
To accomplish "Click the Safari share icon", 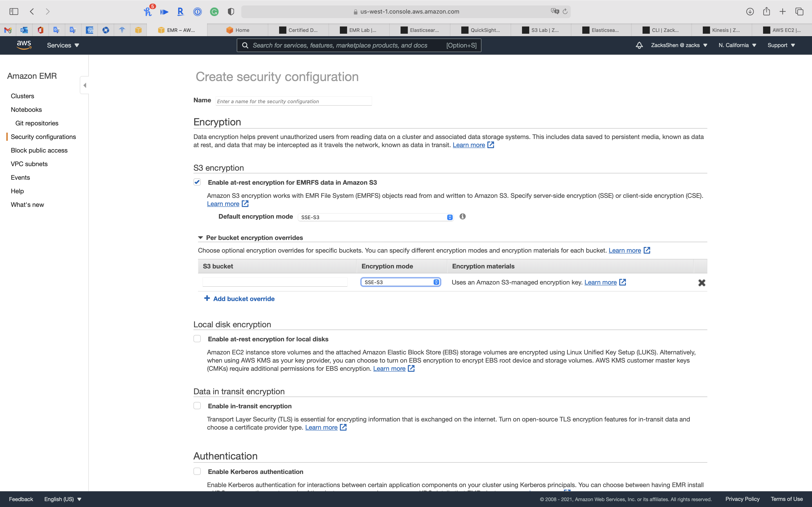I will click(766, 11).
